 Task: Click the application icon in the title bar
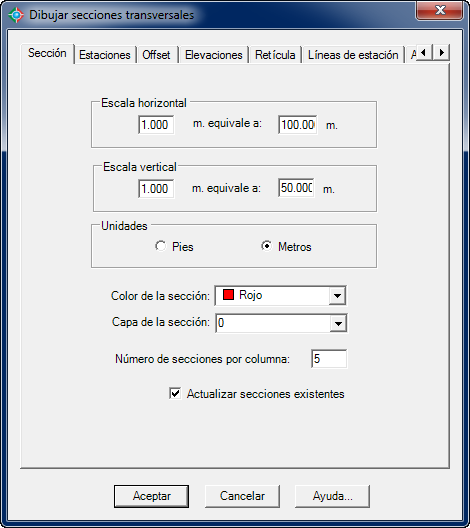15,15
